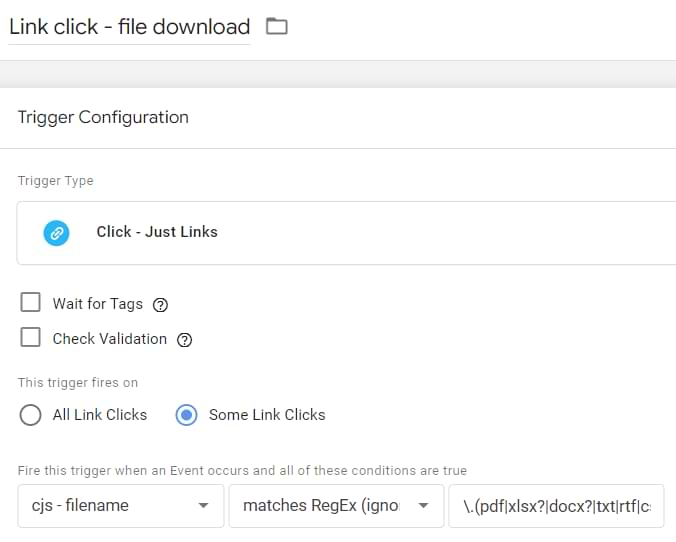Screen dimensions: 676x542
Task: Edit the trigger name Link click - file download
Action: pos(129,27)
